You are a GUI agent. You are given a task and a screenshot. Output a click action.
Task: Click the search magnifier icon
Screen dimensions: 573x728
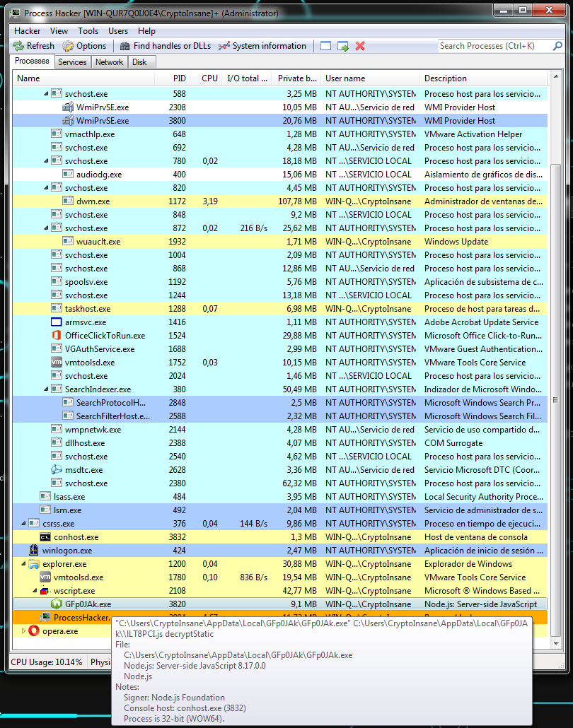[557, 45]
